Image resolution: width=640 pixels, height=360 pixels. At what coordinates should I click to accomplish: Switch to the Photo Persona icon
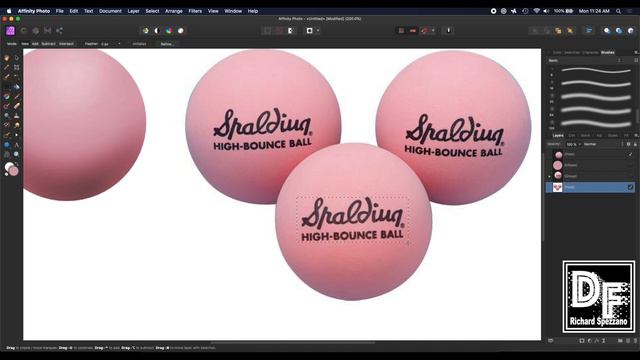click(x=10, y=31)
